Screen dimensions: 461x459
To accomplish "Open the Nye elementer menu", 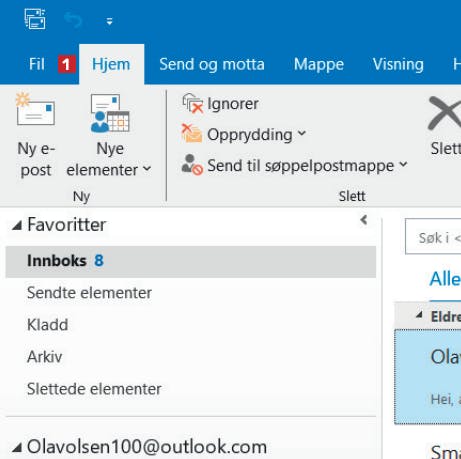I will [109, 135].
